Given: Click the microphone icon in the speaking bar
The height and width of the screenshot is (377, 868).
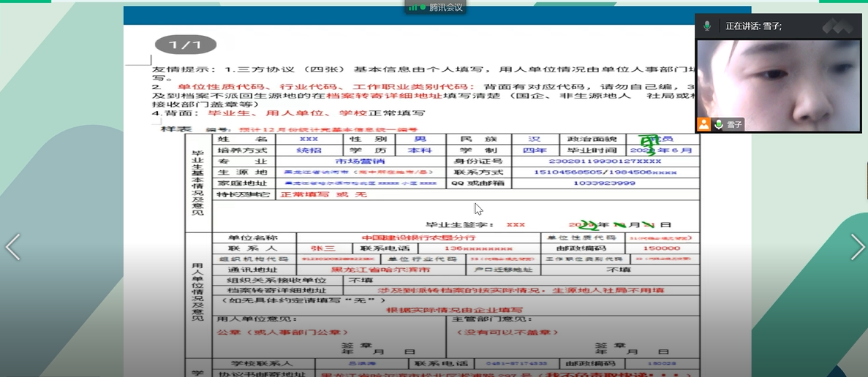Looking at the screenshot, I should click(707, 26).
